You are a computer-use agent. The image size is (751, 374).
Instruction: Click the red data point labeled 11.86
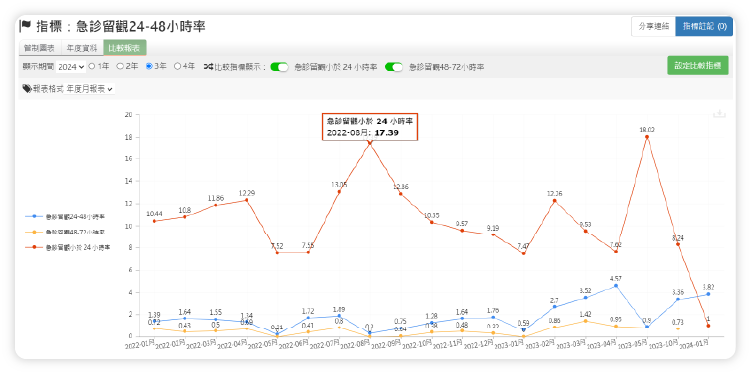[216, 205]
